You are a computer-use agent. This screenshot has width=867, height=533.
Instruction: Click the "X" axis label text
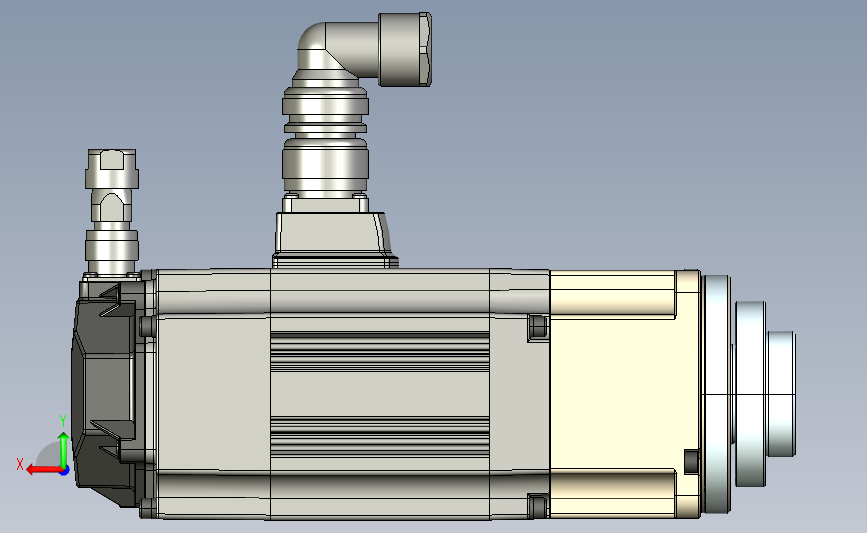(x=20, y=464)
